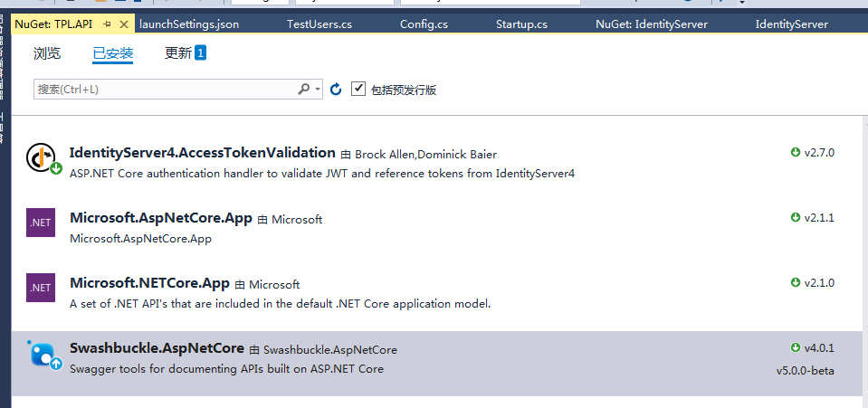Click installed indicator beside v4.0.1
This screenshot has height=408, width=868.
(796, 347)
